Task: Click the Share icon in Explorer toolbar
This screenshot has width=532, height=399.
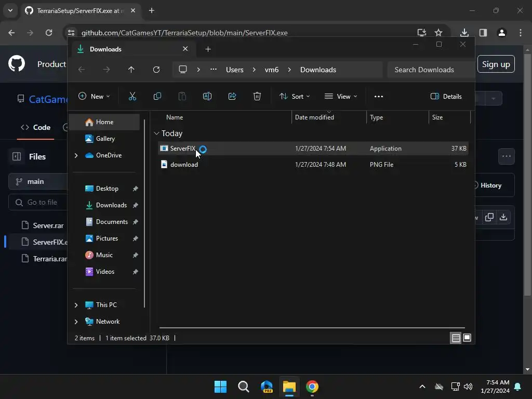Action: pyautogui.click(x=232, y=96)
